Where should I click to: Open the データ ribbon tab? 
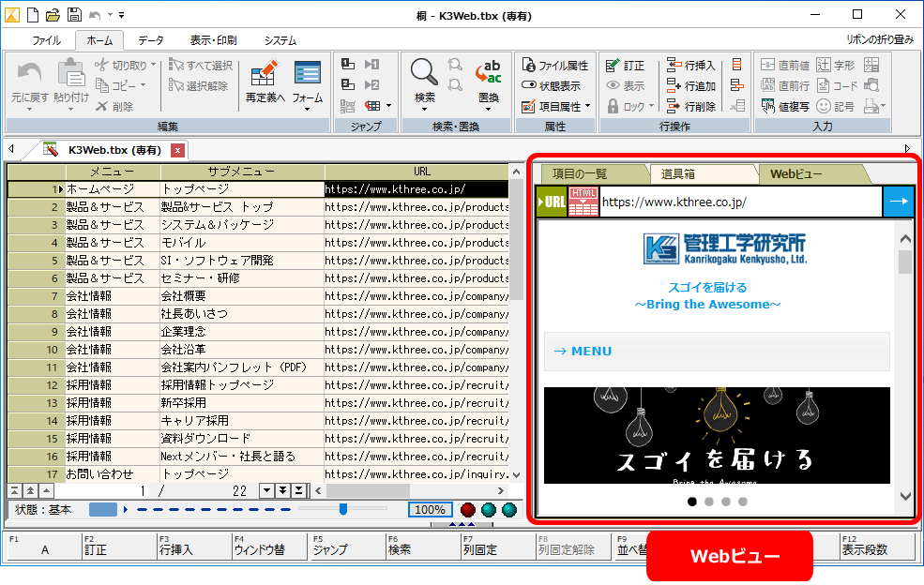[150, 40]
